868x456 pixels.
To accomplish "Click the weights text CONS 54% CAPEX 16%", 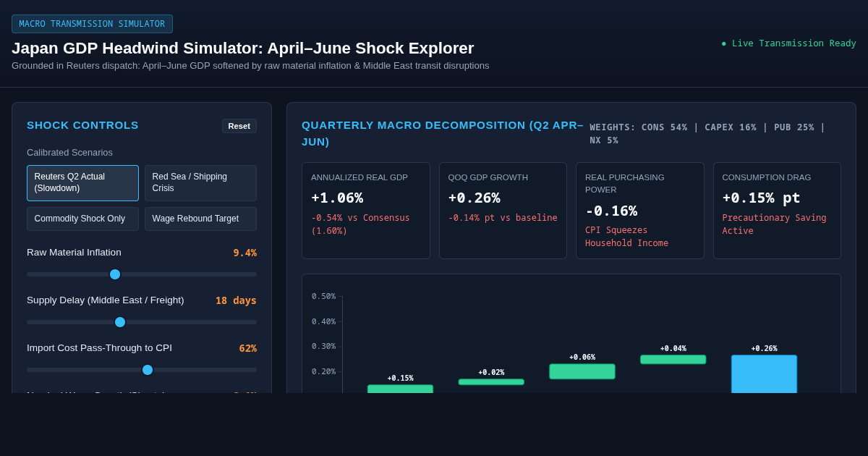I will (707, 133).
